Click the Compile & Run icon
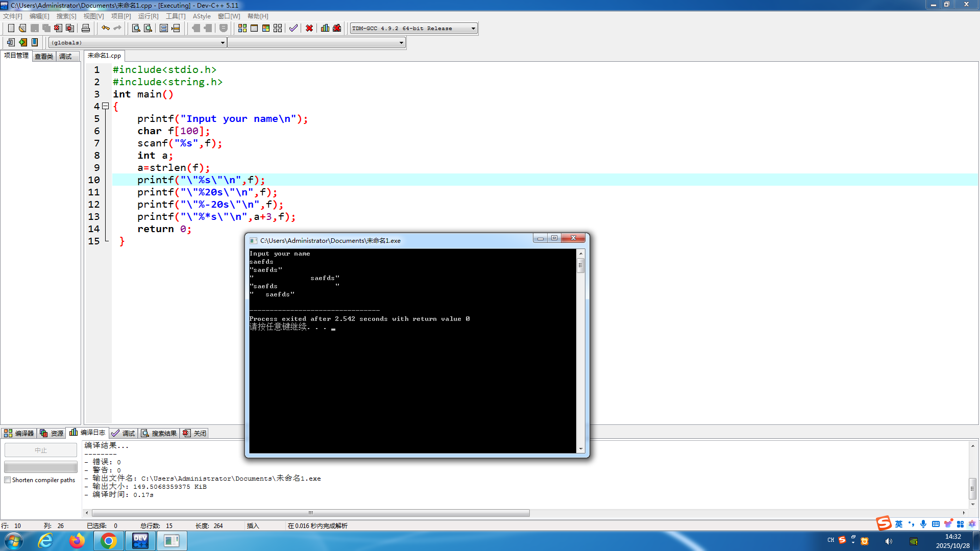Viewport: 980px width, 551px height. pyautogui.click(x=266, y=28)
